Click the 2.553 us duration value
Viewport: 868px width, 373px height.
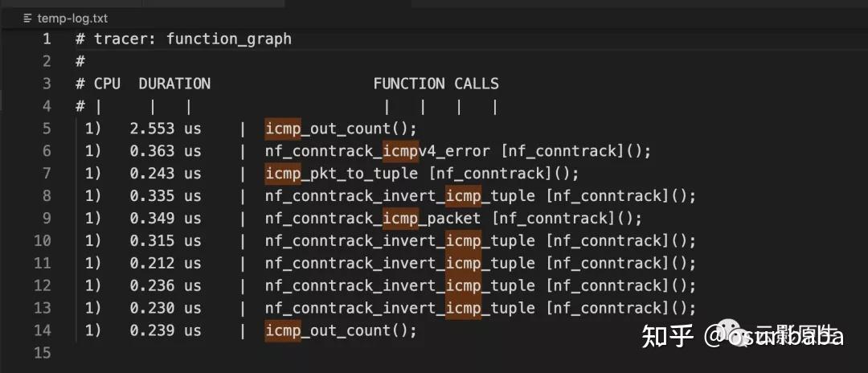(166, 129)
